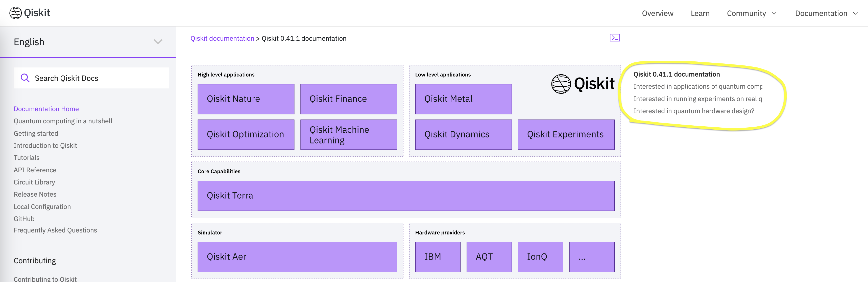The height and width of the screenshot is (282, 868).
Task: Open the interactive terminal icon near the breadcrumb
Action: (x=615, y=37)
